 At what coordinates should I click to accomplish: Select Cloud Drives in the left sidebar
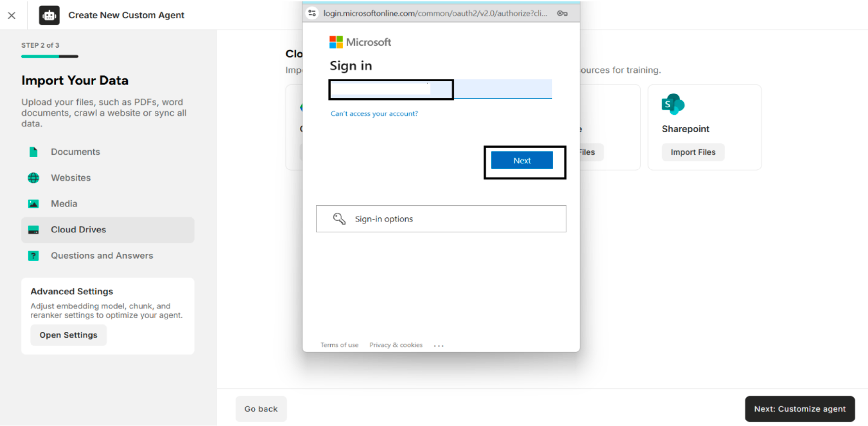point(78,230)
